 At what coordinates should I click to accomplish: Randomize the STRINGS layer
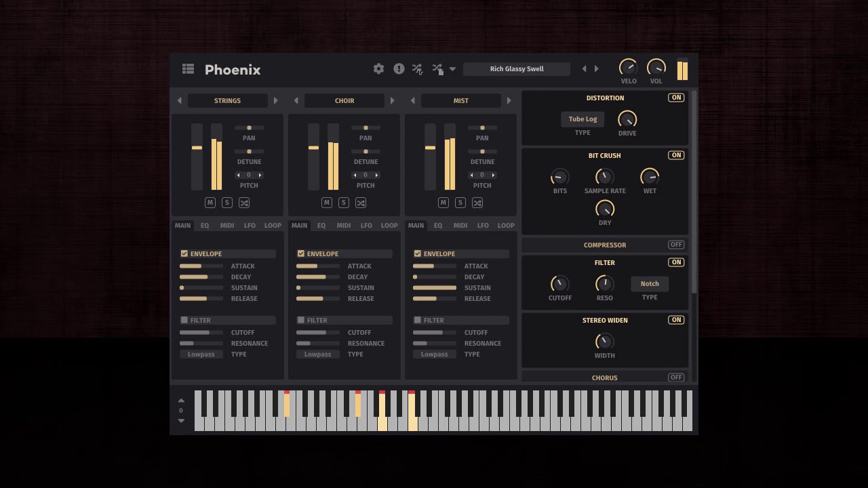[x=244, y=203]
